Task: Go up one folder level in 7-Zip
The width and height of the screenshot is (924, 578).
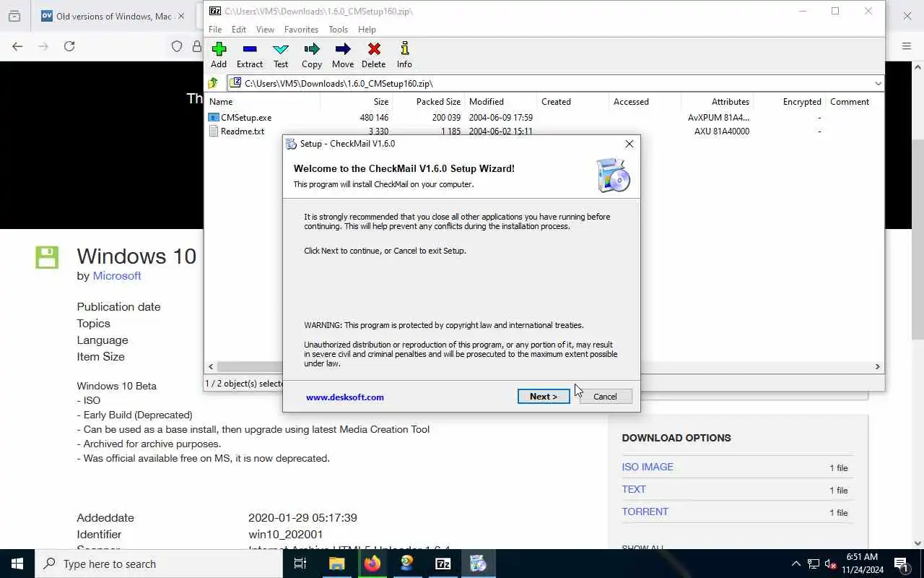Action: pos(213,83)
